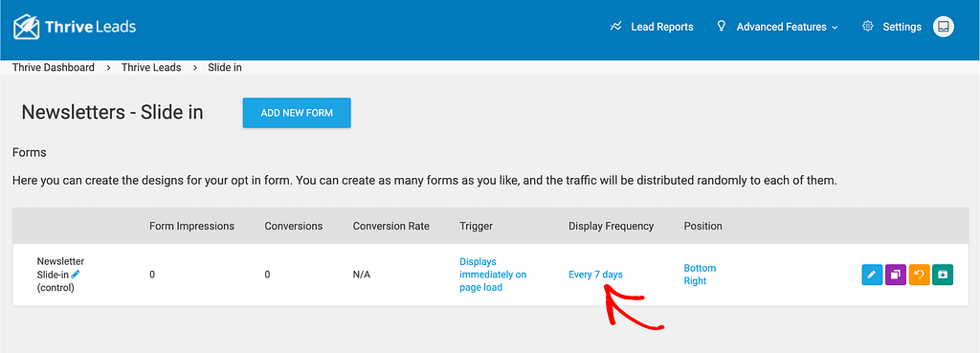
Task: Click the 'Newsletters - Slide in' heading
Action: pyautogui.click(x=113, y=113)
